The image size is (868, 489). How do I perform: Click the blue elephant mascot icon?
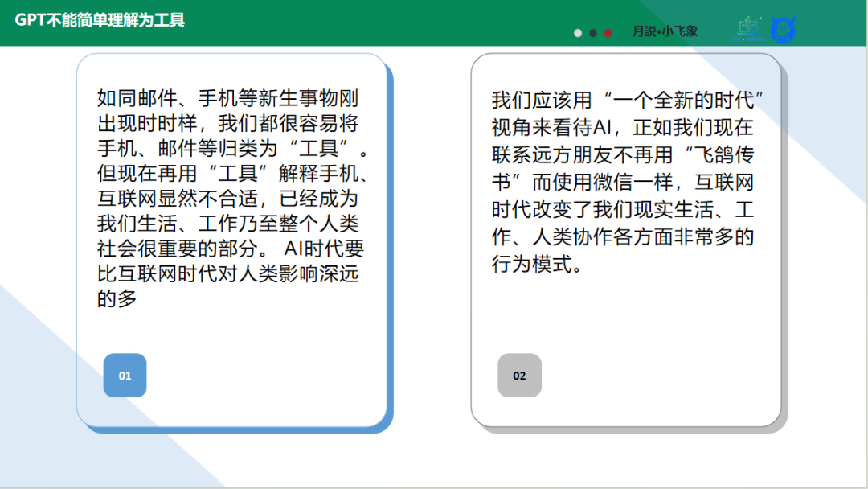(783, 30)
